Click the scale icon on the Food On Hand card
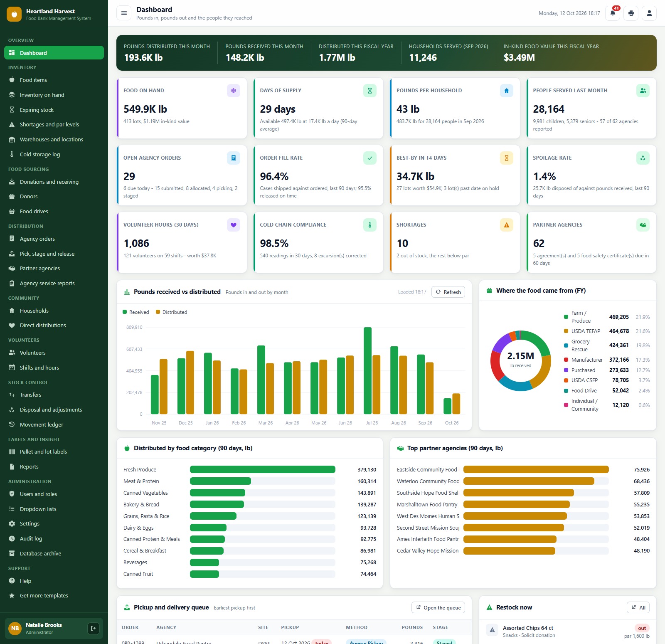Image resolution: width=665 pixels, height=644 pixels. click(x=234, y=91)
